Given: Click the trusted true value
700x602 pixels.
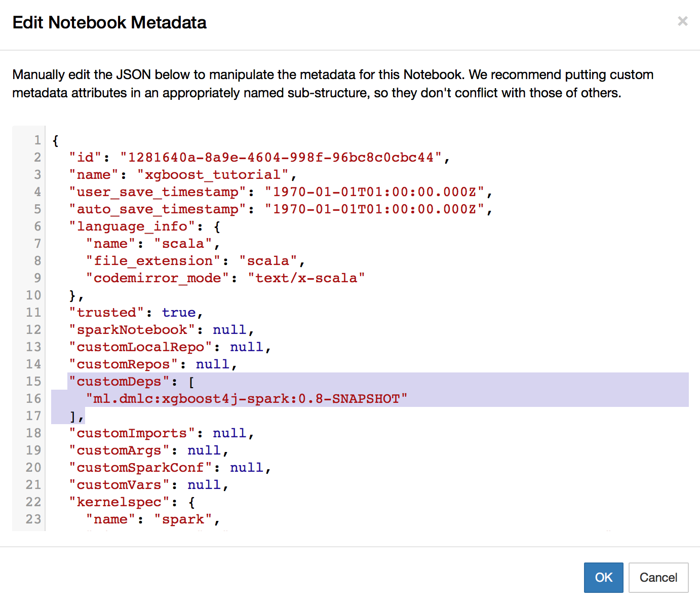Looking at the screenshot, I should pos(179,313).
